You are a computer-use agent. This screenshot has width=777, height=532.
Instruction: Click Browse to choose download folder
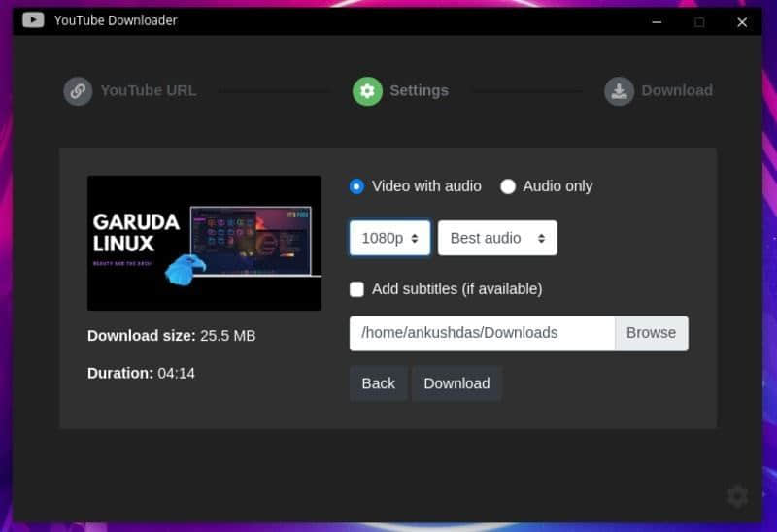(651, 333)
